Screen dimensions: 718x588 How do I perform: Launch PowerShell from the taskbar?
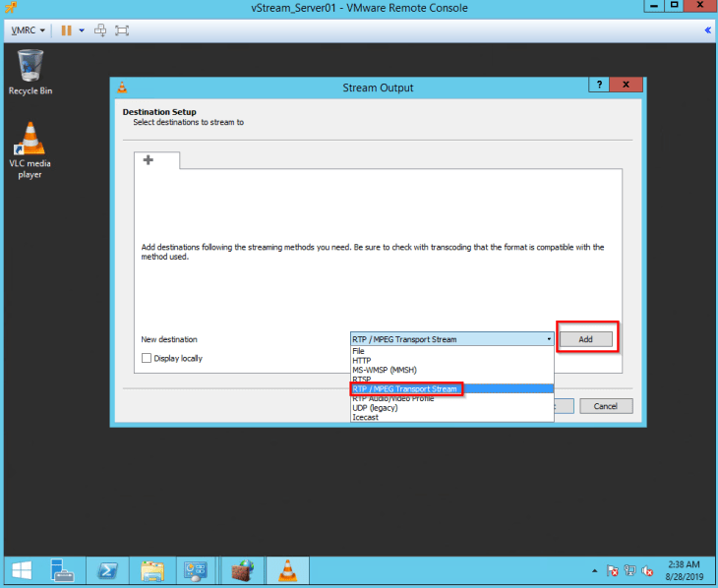coord(107,569)
